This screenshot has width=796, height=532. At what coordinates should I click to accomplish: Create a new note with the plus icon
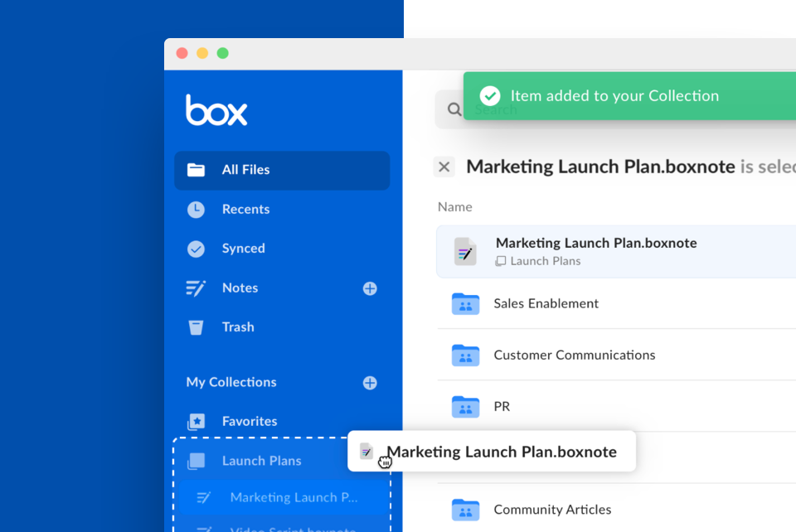coord(370,288)
